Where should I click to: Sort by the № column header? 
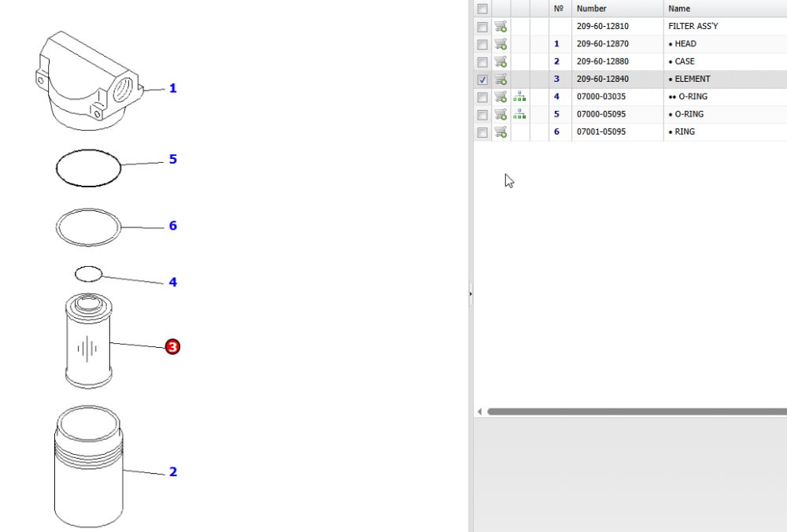click(x=559, y=9)
